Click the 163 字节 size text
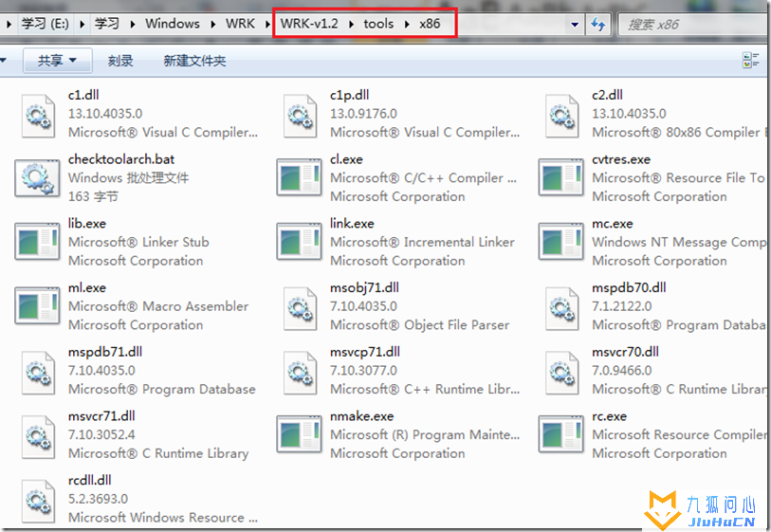 coord(93,196)
